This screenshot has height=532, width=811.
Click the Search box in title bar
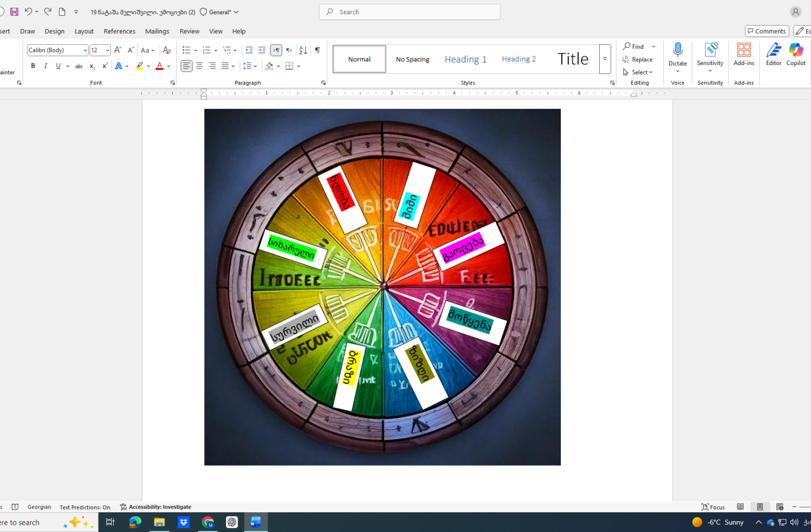(409, 12)
